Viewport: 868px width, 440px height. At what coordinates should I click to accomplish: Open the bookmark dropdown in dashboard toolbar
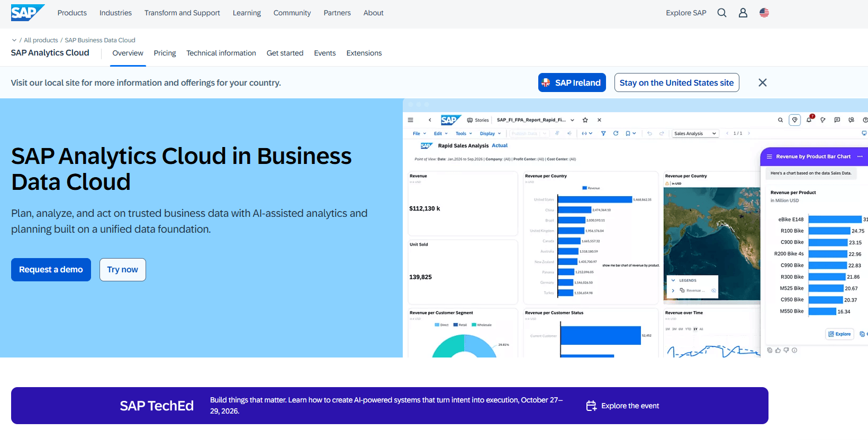point(630,134)
